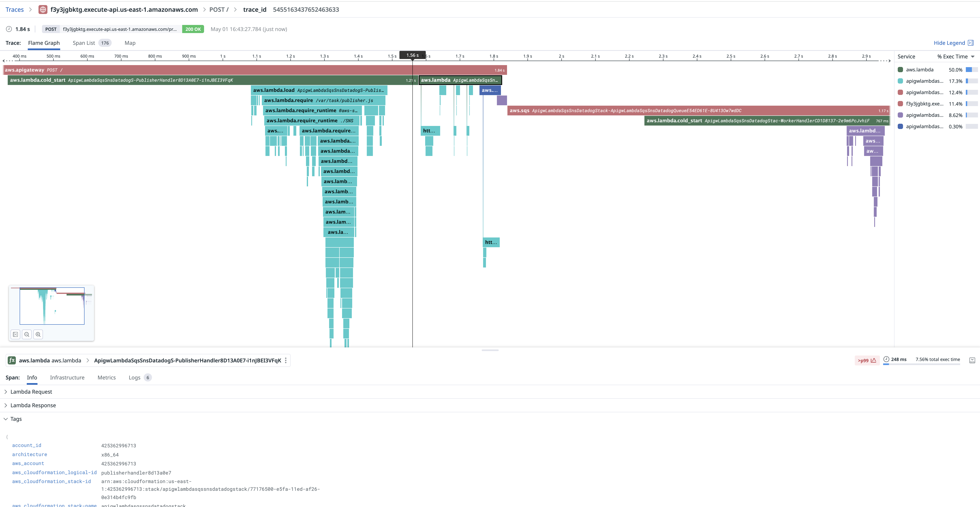Viewport: 980px width, 507px height.
Task: Click the account_id tag key
Action: click(27, 445)
